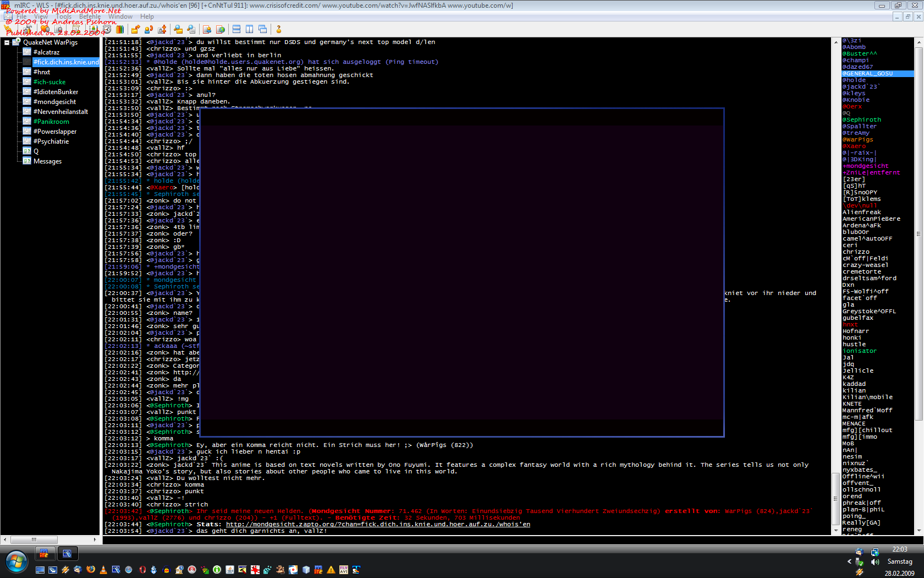Switch to the #Panikroom channel
This screenshot has height=578, width=924.
click(51, 122)
